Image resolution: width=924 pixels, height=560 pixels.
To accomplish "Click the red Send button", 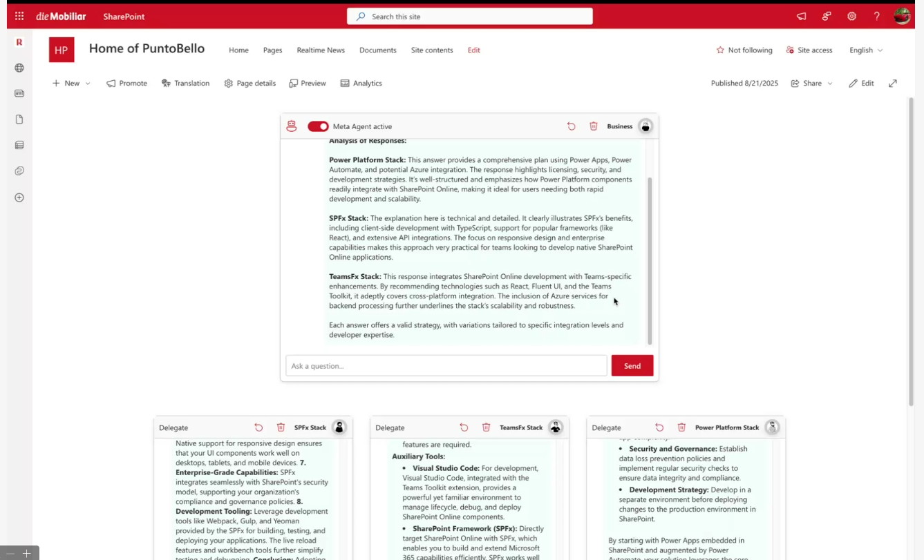I will click(x=632, y=366).
